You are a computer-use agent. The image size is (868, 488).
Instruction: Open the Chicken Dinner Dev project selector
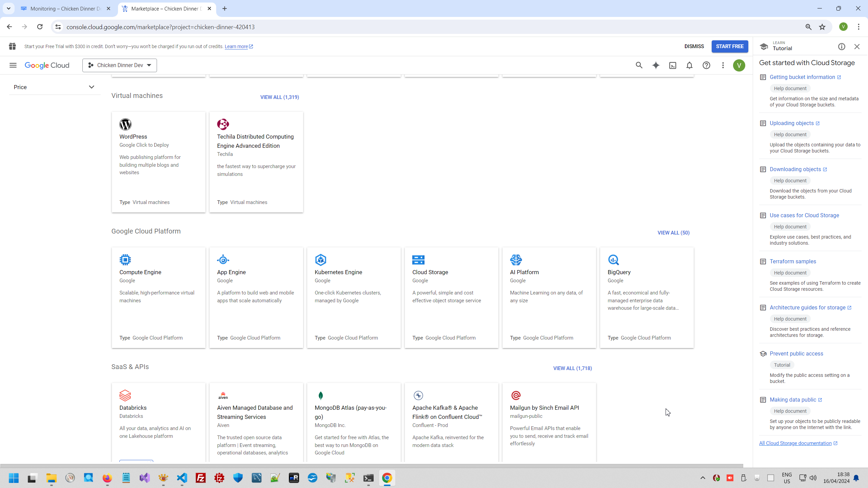119,65
